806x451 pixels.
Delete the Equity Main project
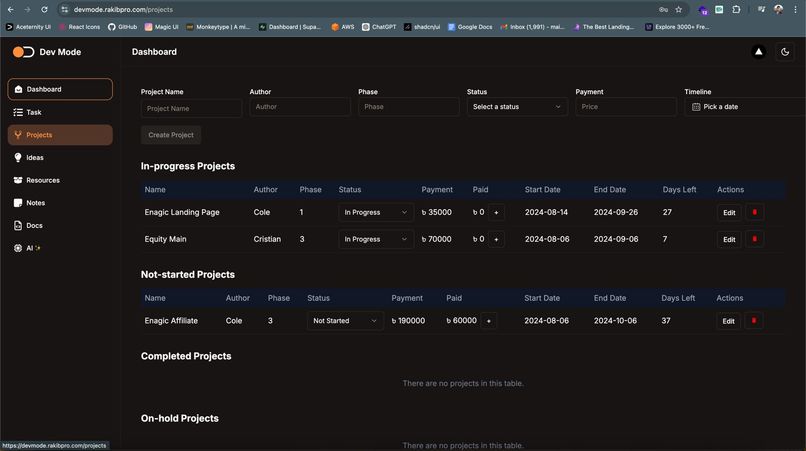pos(755,239)
